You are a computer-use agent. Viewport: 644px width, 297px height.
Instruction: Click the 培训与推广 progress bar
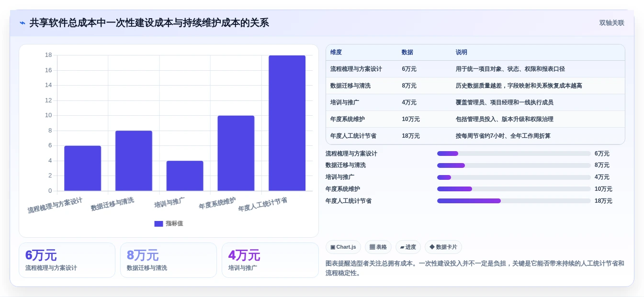(x=514, y=177)
